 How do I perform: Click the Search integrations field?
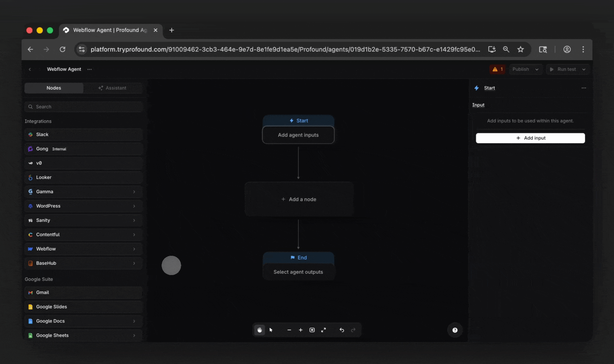click(x=84, y=107)
